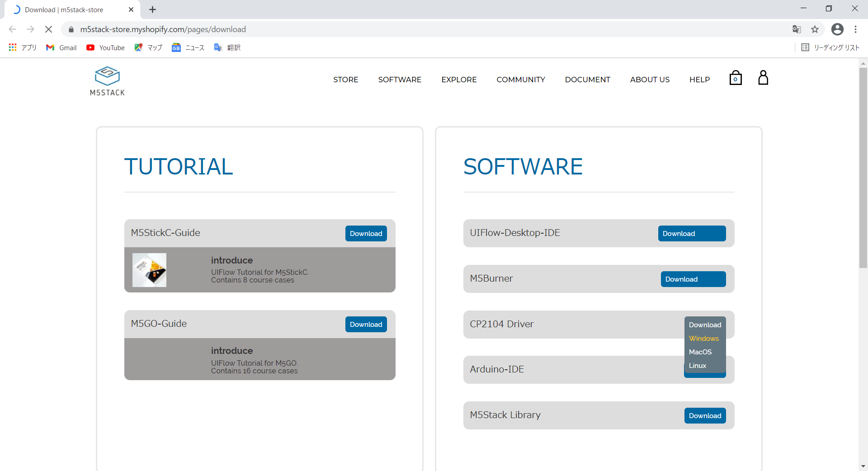Download the UIFlow-Desktop-IDE
Screen dimensions: 868x471
pyautogui.click(x=692, y=233)
